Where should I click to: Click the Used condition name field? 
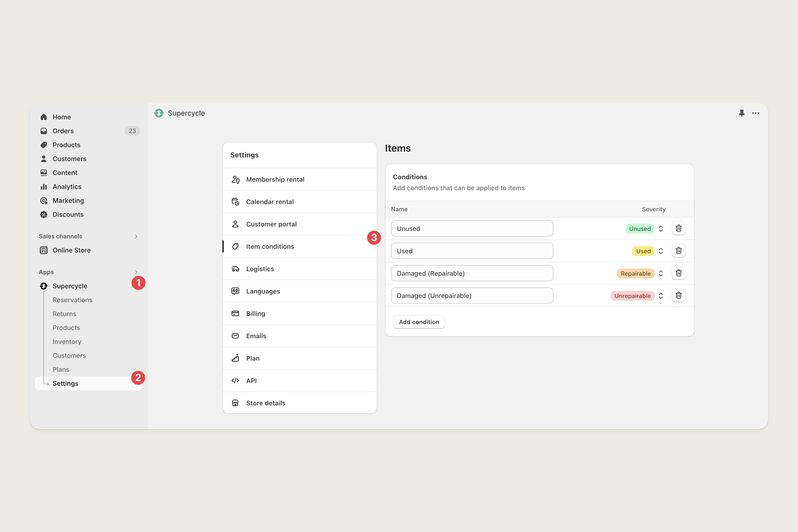pyautogui.click(x=472, y=251)
